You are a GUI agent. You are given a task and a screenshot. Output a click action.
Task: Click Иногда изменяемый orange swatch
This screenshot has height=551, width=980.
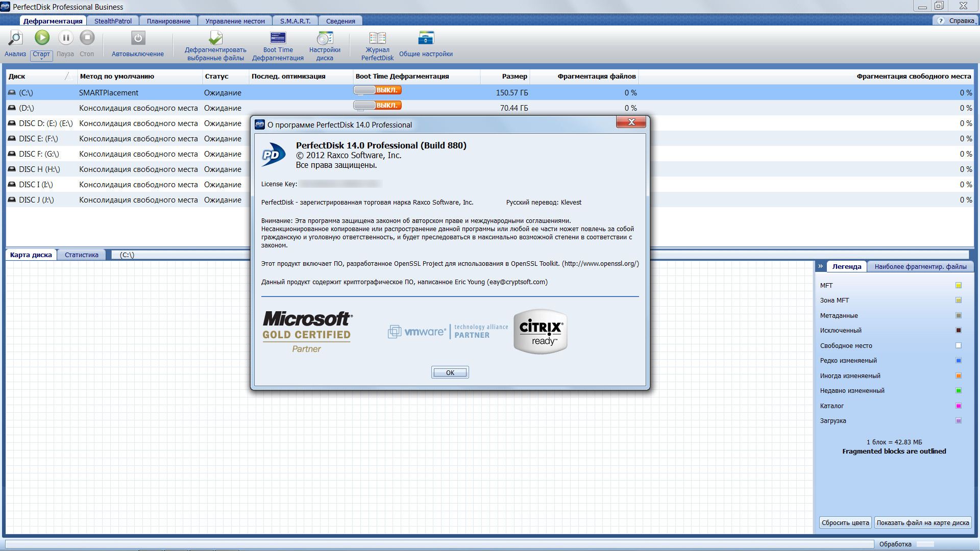pos(958,376)
